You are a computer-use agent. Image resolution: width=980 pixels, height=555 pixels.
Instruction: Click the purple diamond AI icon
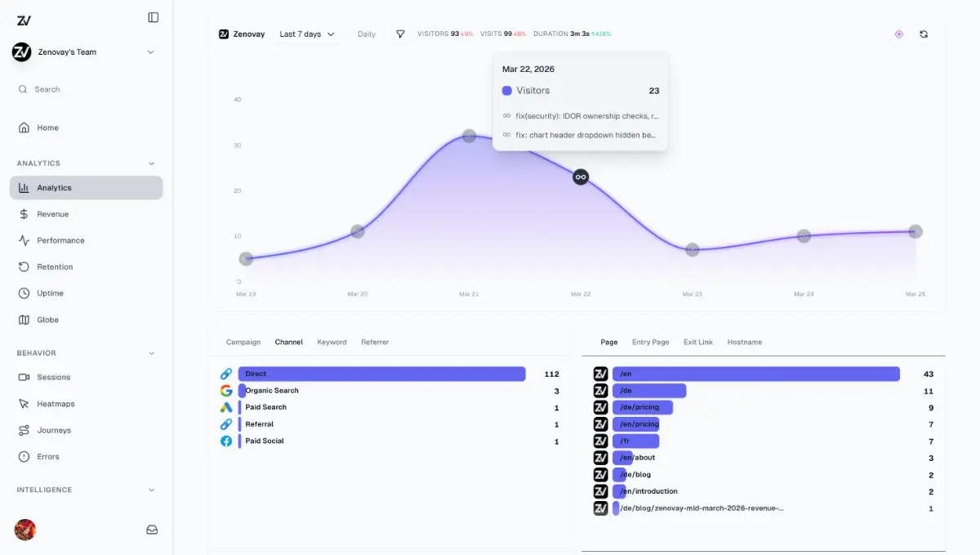(899, 34)
